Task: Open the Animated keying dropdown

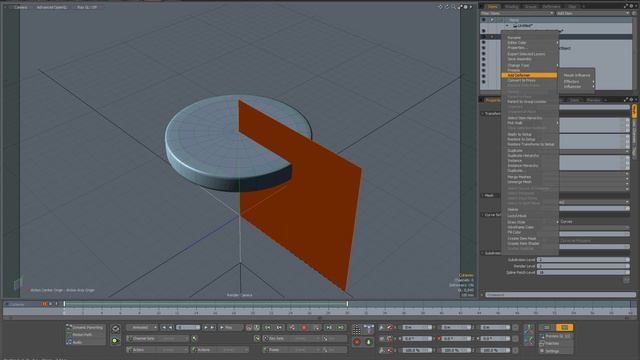Action: [x=142, y=327]
